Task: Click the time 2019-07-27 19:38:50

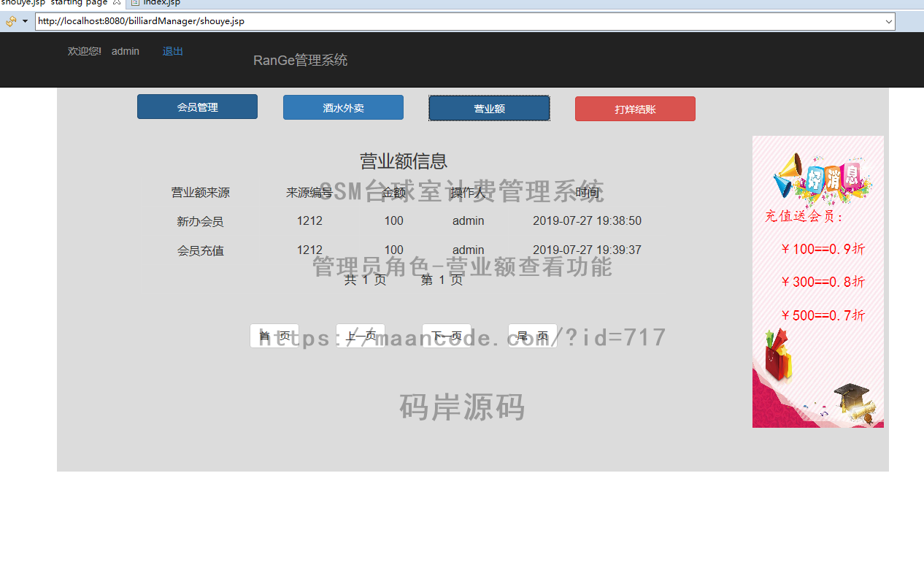Action: click(587, 220)
